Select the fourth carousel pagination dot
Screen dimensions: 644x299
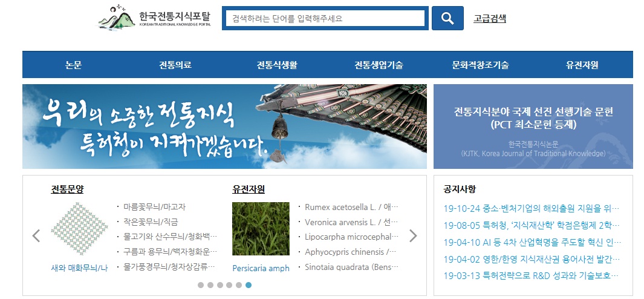pos(229,285)
